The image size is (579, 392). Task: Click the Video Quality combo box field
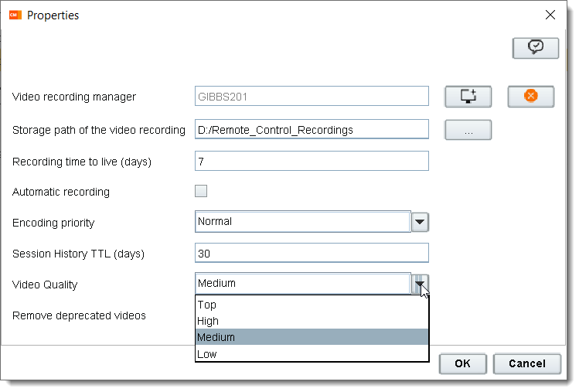(x=302, y=284)
